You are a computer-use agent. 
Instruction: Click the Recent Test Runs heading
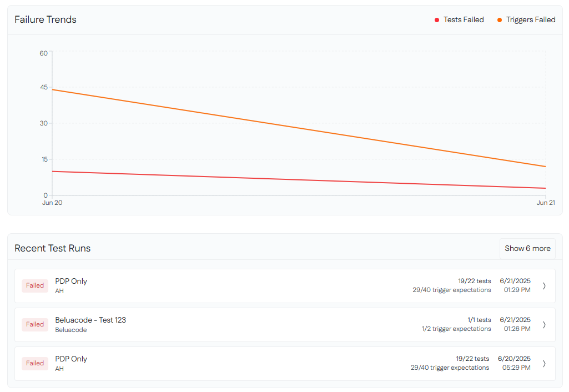pos(53,248)
